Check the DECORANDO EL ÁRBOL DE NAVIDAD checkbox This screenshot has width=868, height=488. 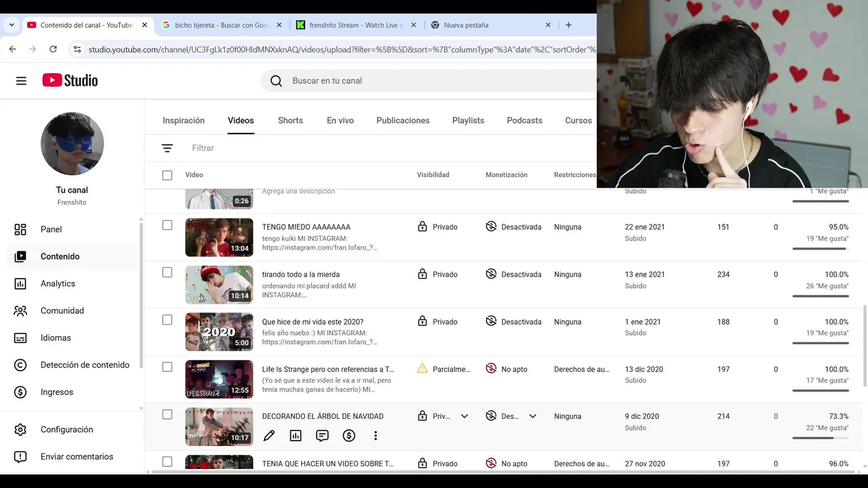[x=167, y=415]
